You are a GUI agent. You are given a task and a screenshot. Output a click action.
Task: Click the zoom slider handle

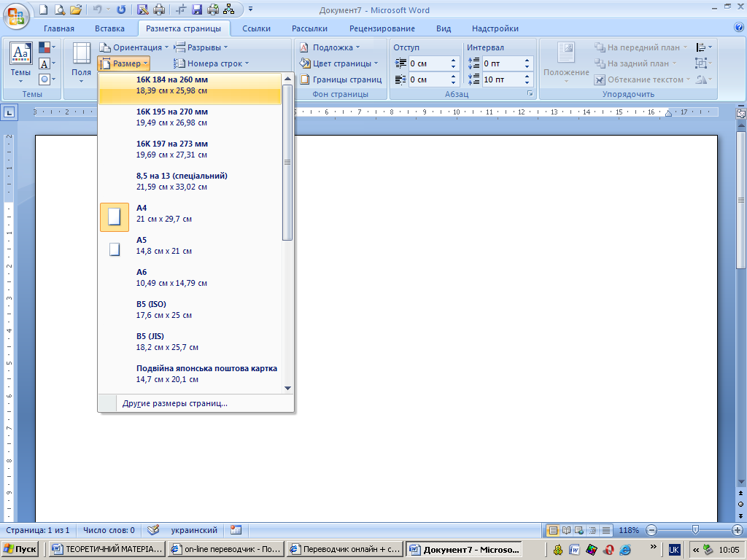click(695, 529)
